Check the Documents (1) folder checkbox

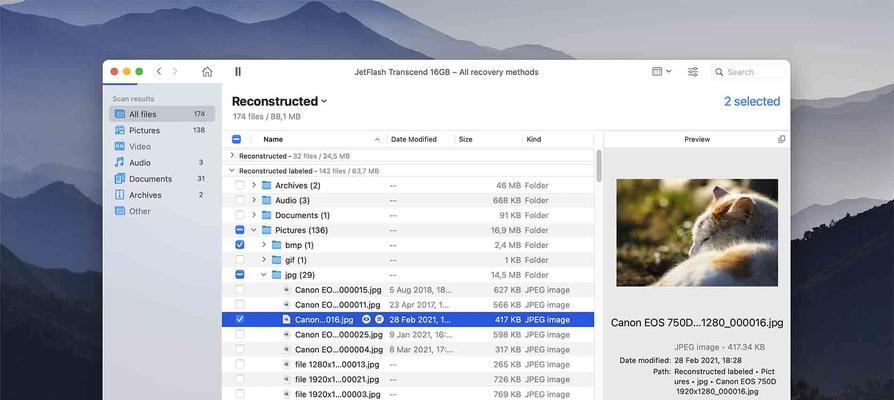point(239,215)
